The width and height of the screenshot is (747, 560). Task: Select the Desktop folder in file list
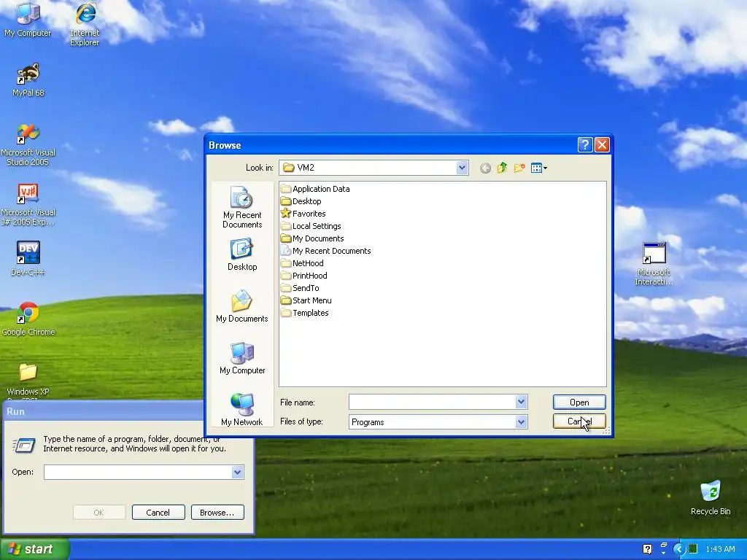coord(301,201)
